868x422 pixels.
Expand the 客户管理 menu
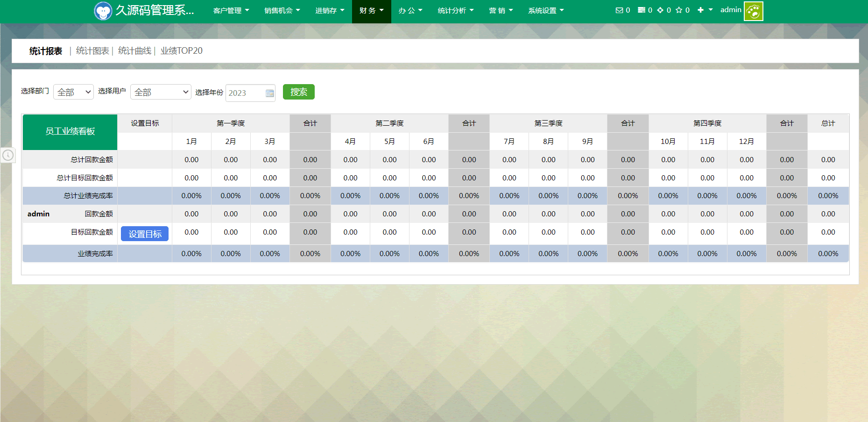[x=231, y=11]
